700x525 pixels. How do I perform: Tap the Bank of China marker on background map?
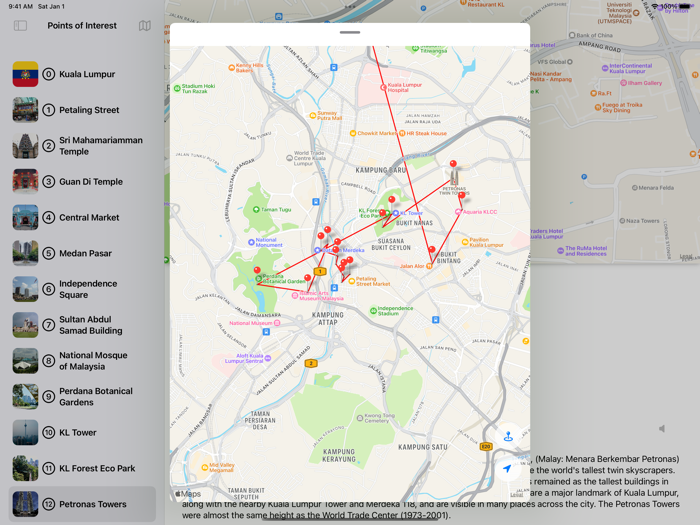click(572, 35)
